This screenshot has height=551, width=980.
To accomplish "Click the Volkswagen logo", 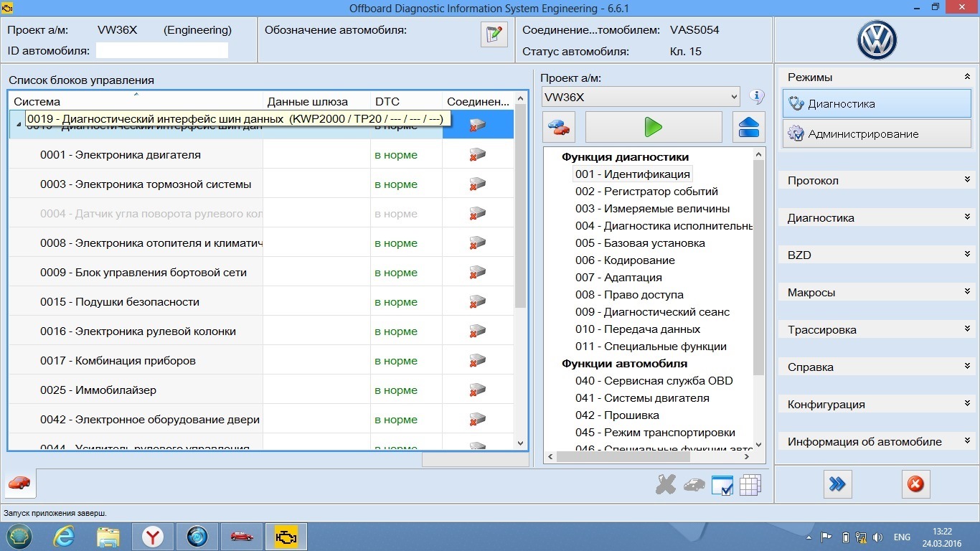I will click(x=877, y=40).
